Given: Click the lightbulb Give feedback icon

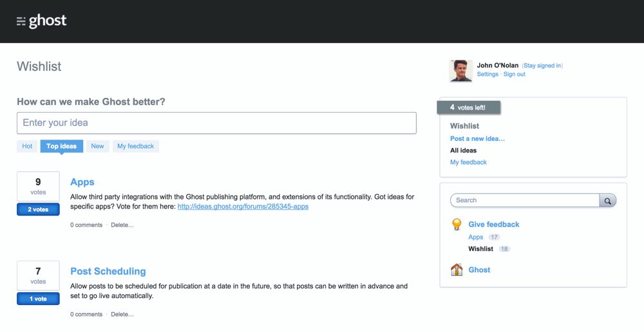Looking at the screenshot, I should coord(457,225).
